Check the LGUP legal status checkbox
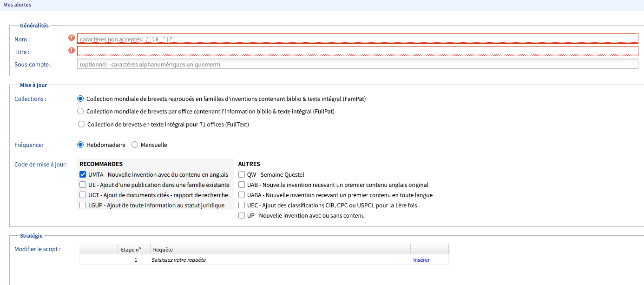Image resolution: width=644 pixels, height=285 pixels. tap(83, 205)
